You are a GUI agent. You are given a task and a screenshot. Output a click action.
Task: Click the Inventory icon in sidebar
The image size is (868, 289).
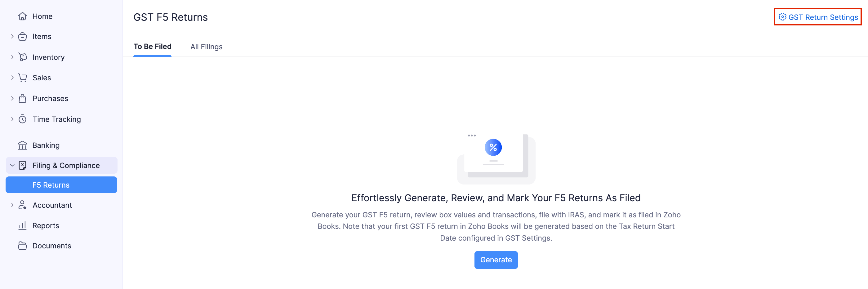point(22,57)
